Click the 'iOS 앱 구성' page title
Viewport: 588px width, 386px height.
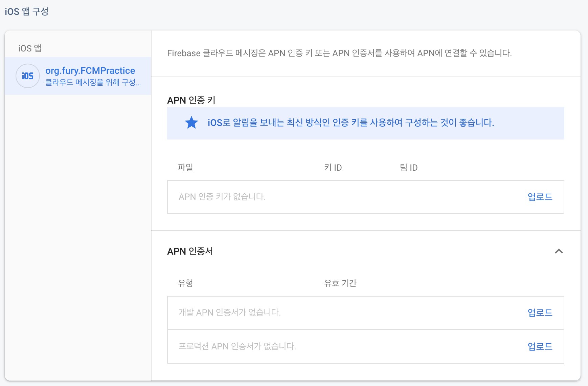(26, 12)
